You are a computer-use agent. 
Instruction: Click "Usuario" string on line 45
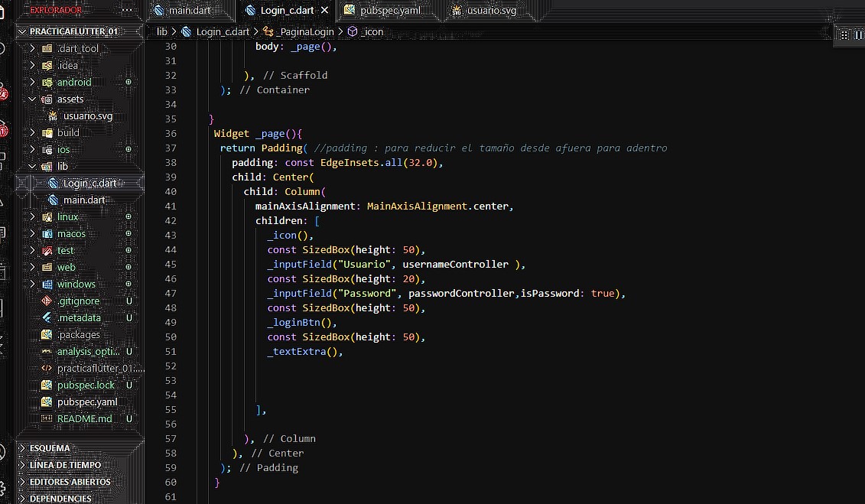point(364,265)
